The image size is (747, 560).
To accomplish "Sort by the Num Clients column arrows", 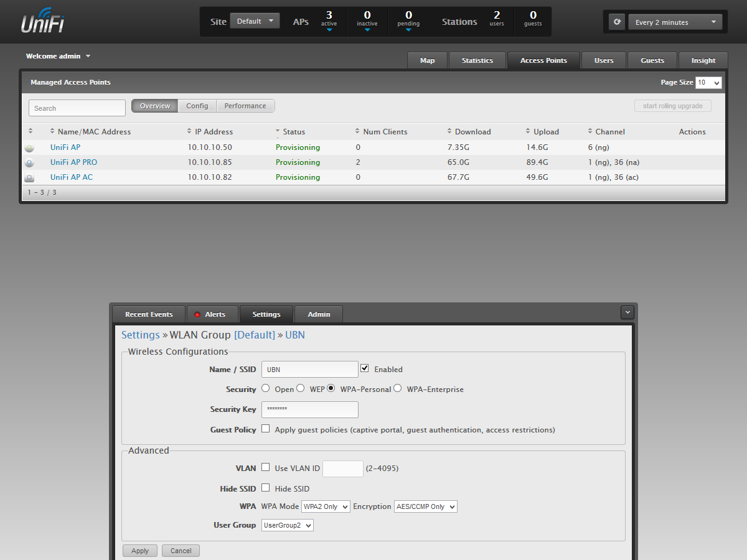I will 357,131.
